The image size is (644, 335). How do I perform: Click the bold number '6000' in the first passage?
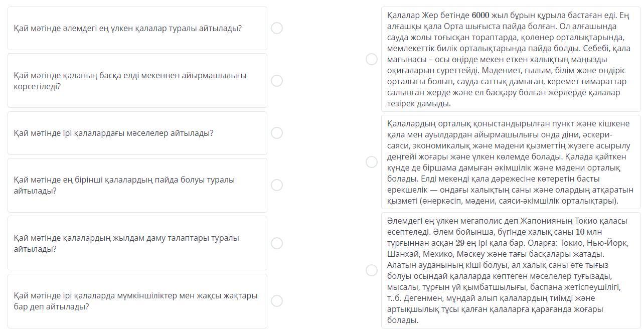pos(480,16)
